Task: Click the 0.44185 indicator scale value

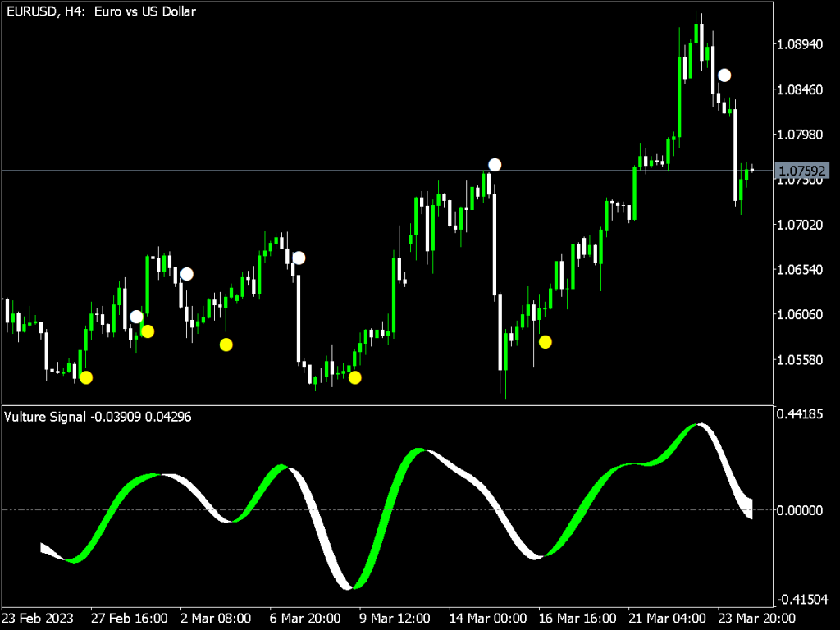Action: pos(800,413)
